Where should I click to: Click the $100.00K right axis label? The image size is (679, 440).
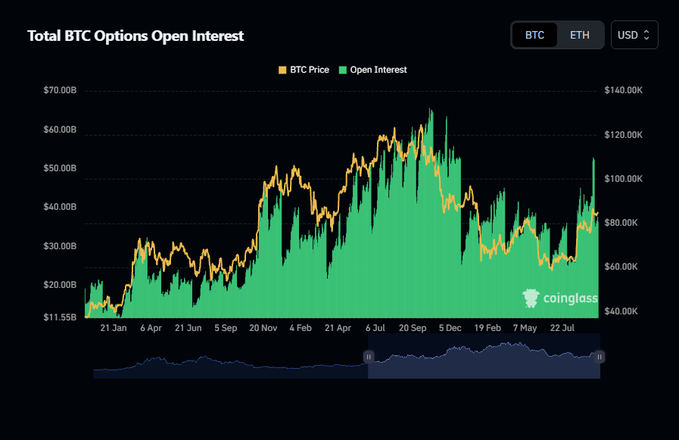coord(624,178)
